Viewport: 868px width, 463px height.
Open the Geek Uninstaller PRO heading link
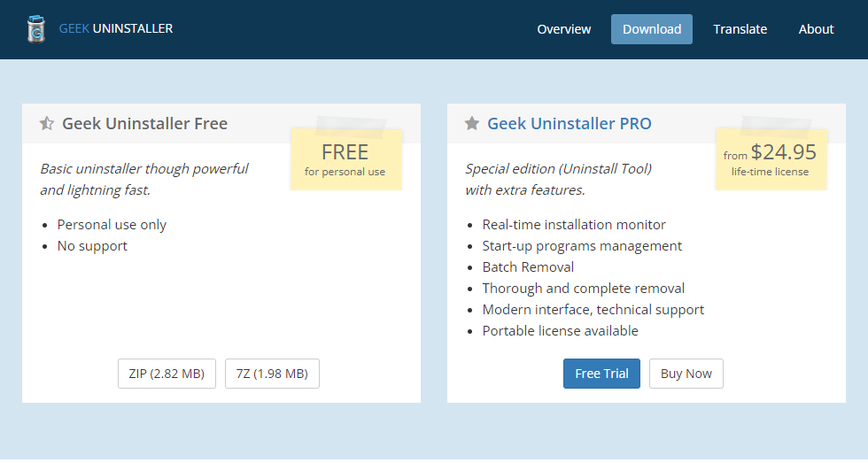pos(569,123)
